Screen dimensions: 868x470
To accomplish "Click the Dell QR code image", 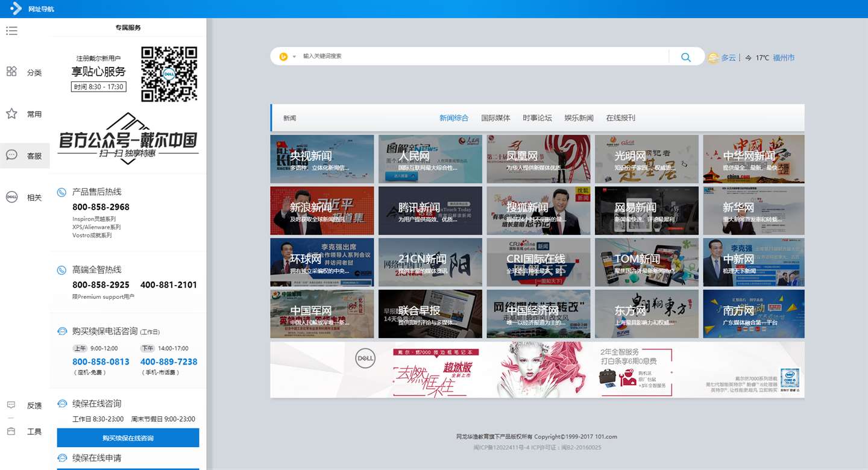I will tap(169, 74).
